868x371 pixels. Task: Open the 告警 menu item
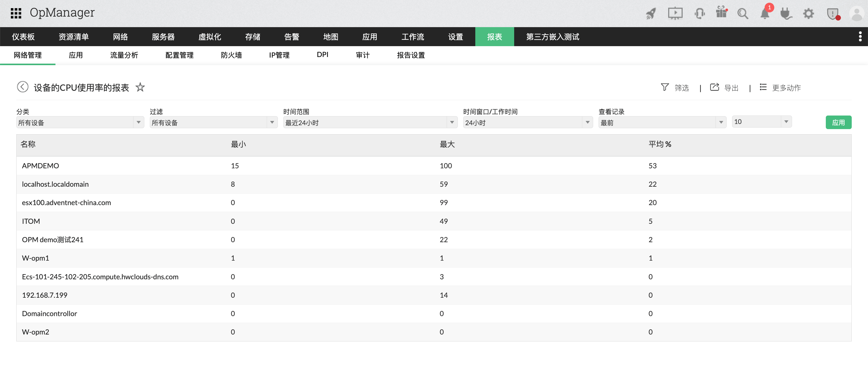(291, 37)
